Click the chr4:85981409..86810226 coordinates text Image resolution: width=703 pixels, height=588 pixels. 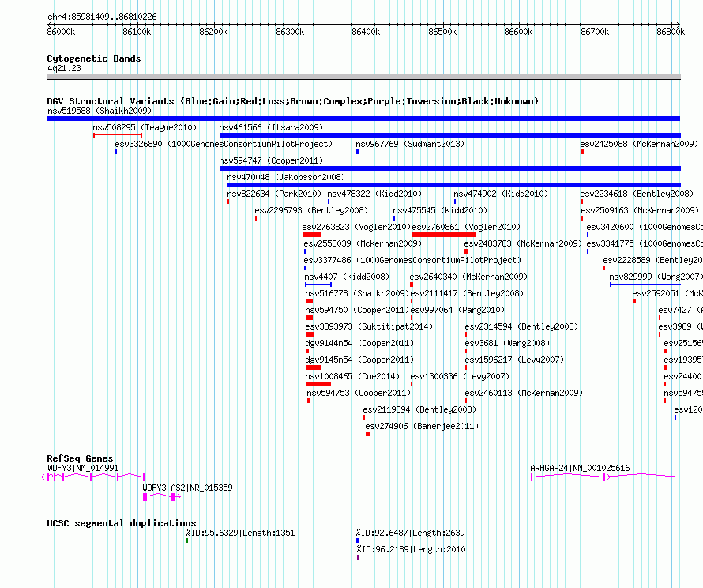coord(102,17)
